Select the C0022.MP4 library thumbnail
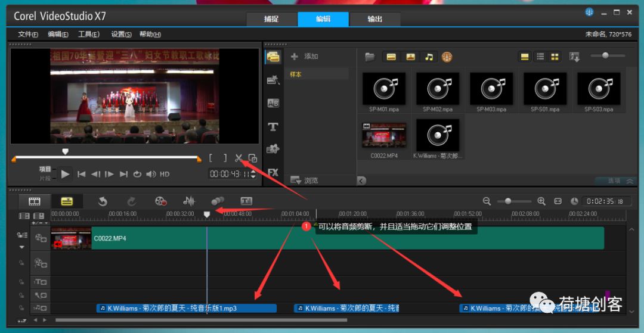644x333 pixels. click(x=384, y=139)
